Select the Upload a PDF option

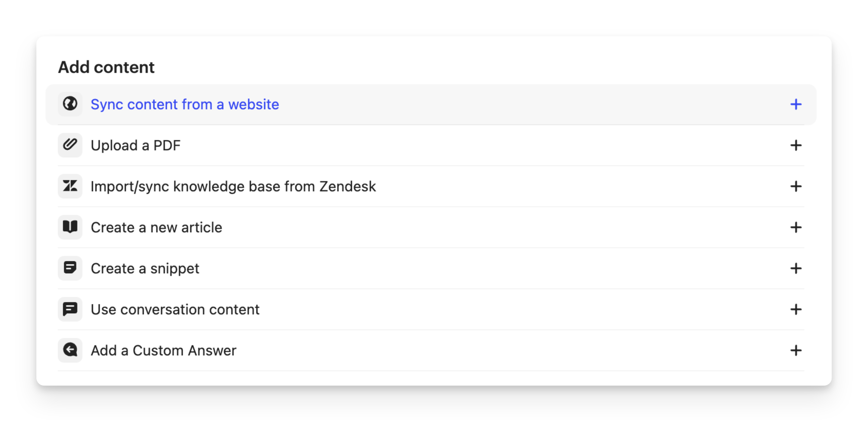[135, 146]
